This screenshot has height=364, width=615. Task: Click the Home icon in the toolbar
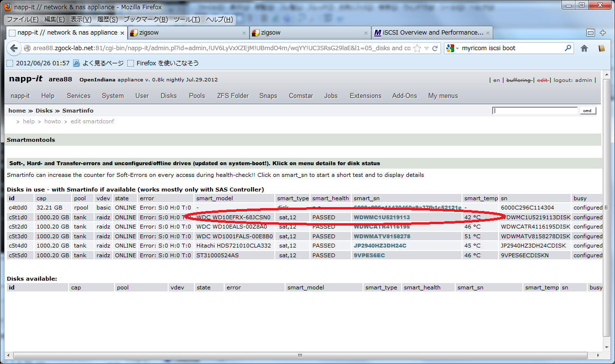(x=584, y=48)
